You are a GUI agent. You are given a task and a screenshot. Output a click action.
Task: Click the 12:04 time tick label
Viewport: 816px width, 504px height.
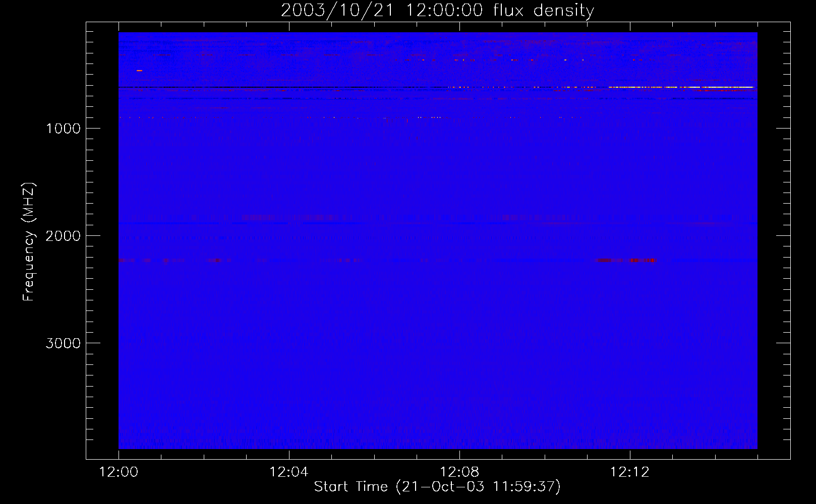[x=289, y=472]
